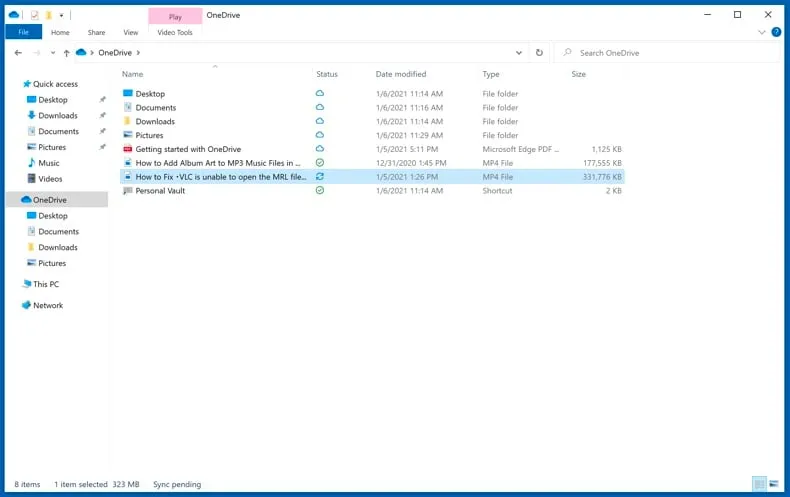Click the OneDrive breadcrumb in address bar
Screen dimensions: 790x497
115,52
